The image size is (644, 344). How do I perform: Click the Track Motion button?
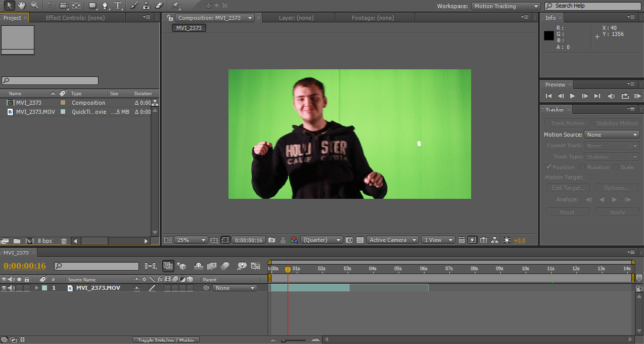(567, 122)
